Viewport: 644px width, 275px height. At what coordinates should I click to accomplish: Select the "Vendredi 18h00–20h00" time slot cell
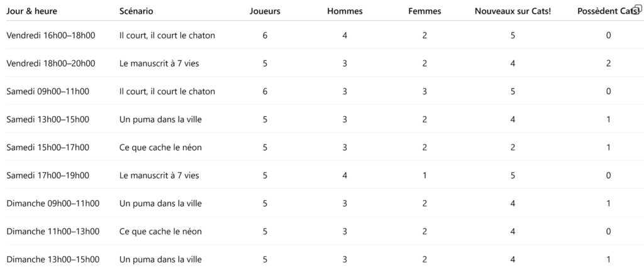click(x=50, y=63)
